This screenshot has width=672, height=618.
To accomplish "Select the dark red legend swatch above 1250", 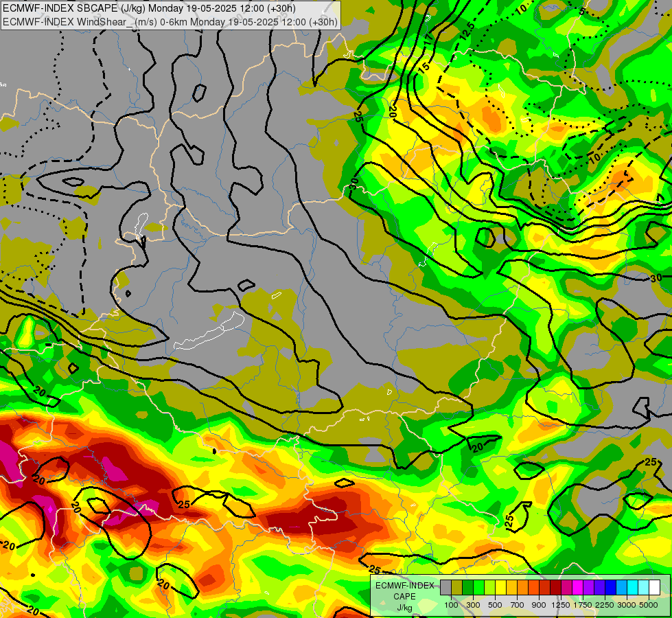I will click(555, 587).
